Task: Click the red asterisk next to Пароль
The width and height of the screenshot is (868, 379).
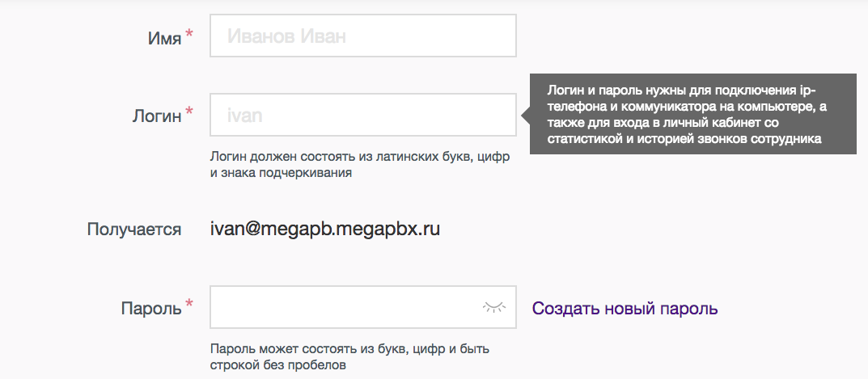Action: tap(189, 305)
